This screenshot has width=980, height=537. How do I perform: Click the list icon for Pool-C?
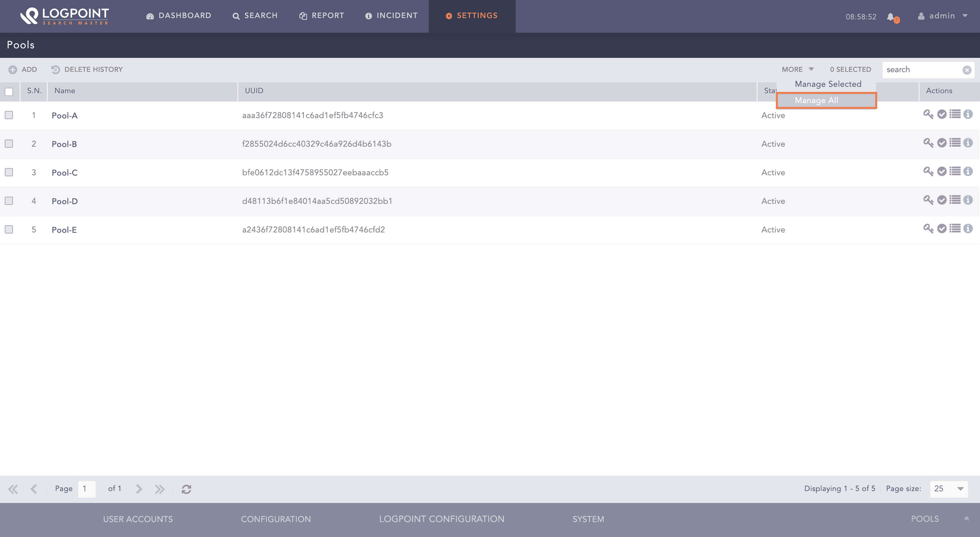coord(955,171)
